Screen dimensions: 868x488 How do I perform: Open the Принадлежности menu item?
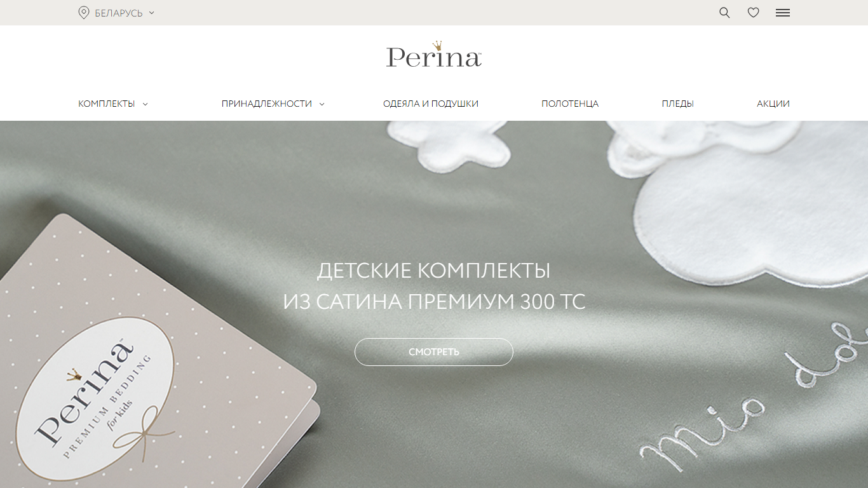[267, 104]
